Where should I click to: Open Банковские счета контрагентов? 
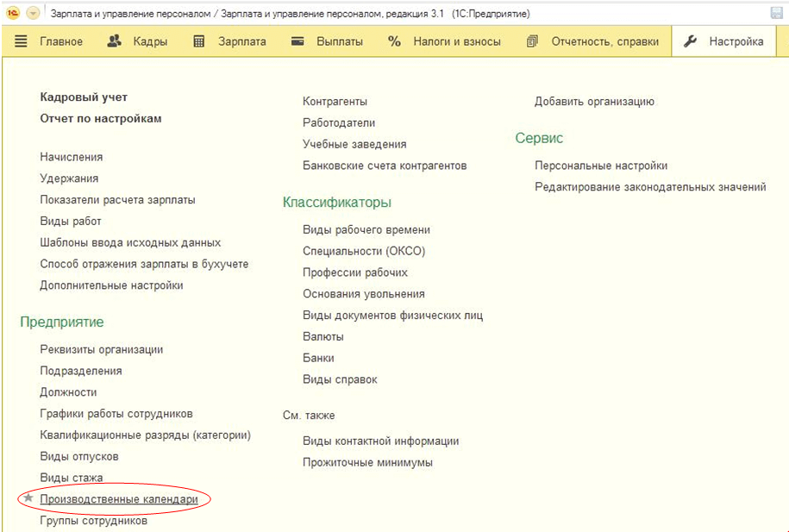[385, 166]
